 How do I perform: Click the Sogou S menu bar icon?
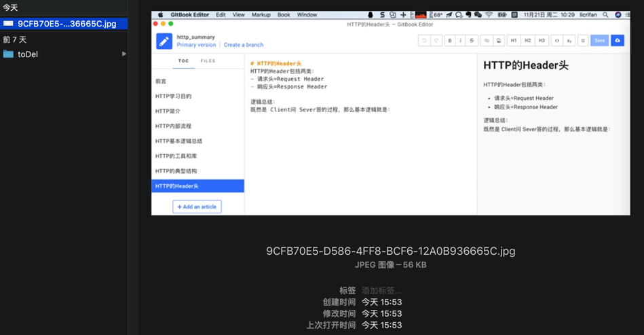382,15
